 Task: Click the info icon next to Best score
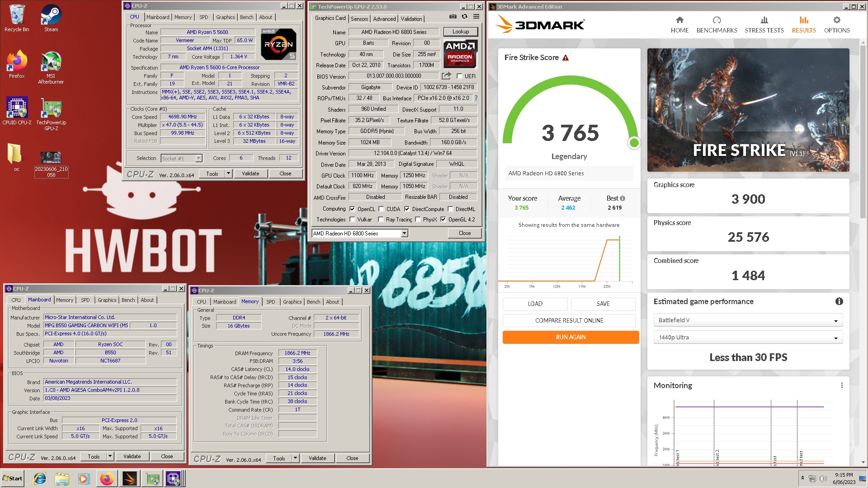(623, 198)
